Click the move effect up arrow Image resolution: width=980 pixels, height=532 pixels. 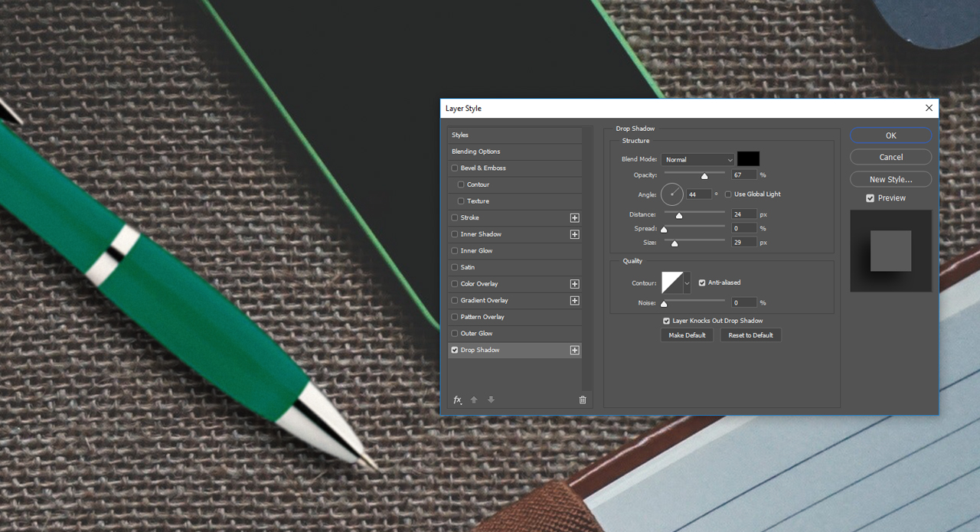(474, 400)
